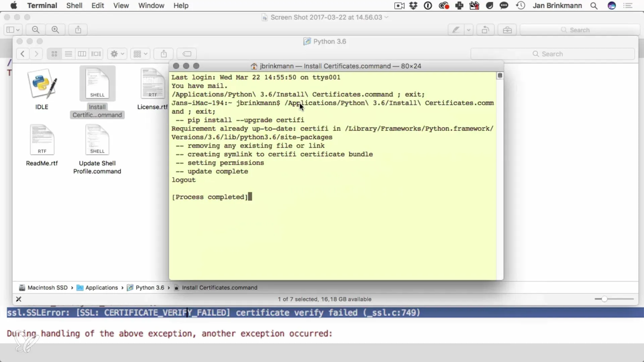Open the Apple menu

[14, 5]
